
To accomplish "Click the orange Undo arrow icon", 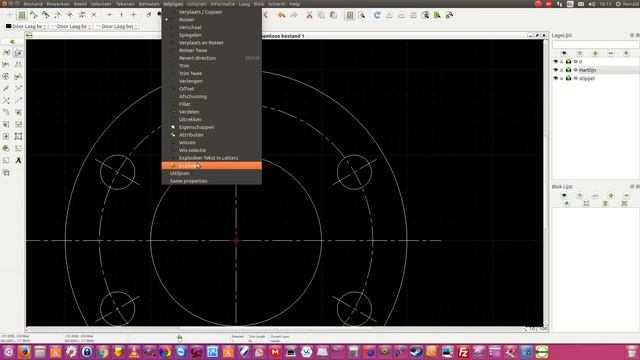I will pos(281,16).
